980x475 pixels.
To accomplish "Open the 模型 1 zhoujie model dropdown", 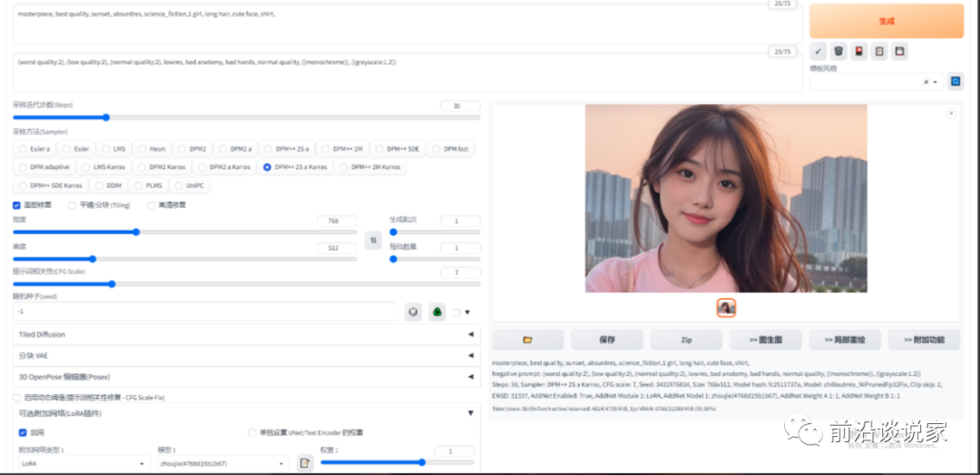I will [223, 464].
